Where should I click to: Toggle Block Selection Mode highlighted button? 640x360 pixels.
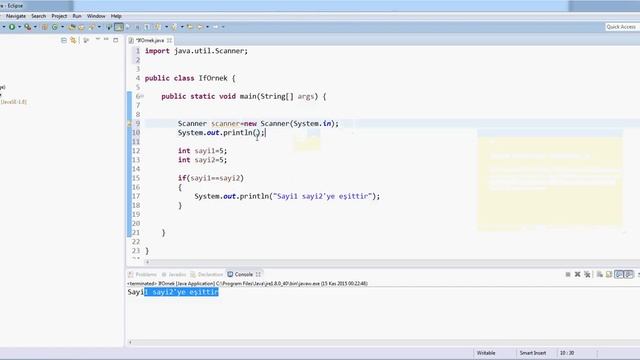[119, 27]
